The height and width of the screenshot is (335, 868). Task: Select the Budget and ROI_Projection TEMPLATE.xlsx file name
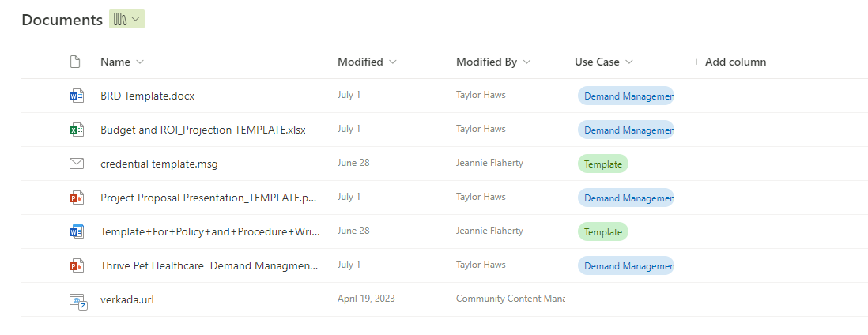click(x=202, y=130)
